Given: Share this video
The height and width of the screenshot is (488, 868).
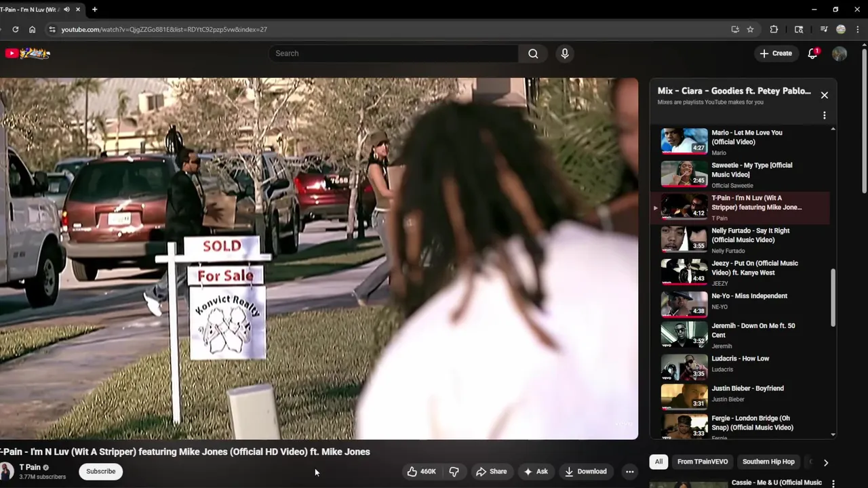Looking at the screenshot, I should pos(492,471).
